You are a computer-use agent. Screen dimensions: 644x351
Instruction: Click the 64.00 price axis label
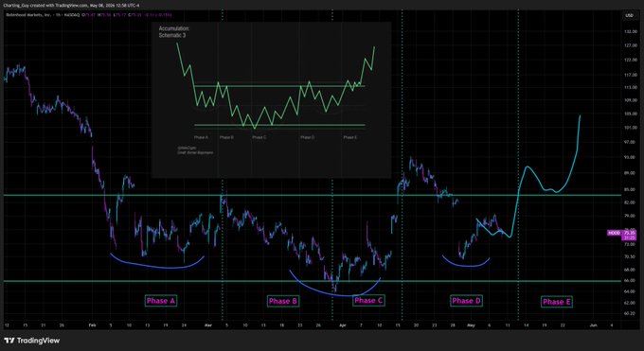pyautogui.click(x=631, y=291)
